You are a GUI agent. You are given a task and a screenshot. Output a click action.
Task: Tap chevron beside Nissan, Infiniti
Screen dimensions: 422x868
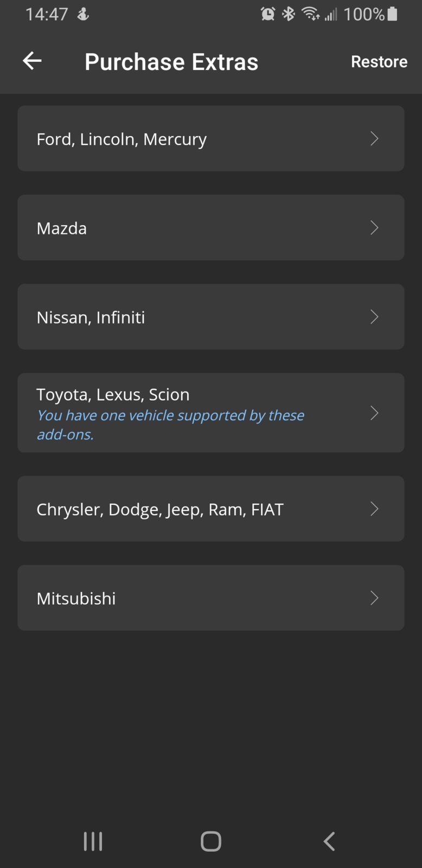(x=374, y=316)
